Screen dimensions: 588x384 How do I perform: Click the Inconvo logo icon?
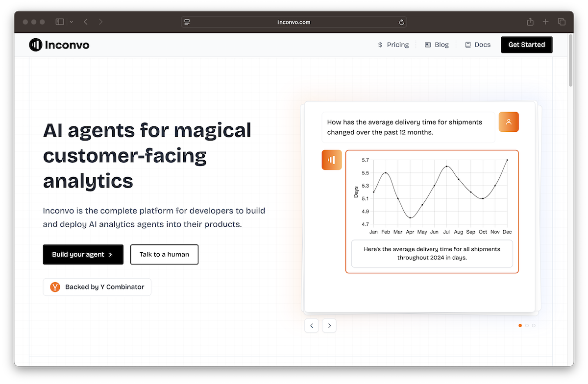[36, 45]
